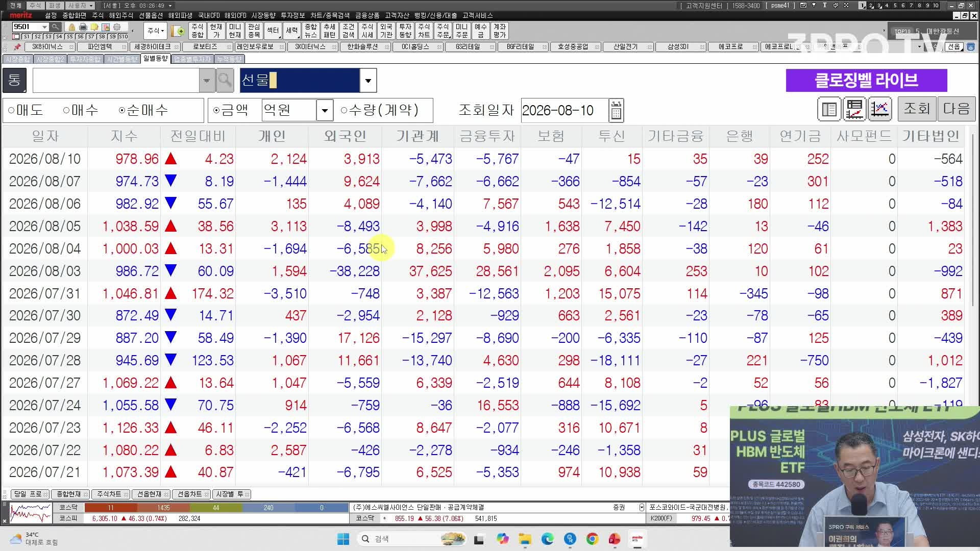This screenshot has width=980, height=551.
Task: Select the 수량(계약) radio button
Action: point(344,110)
